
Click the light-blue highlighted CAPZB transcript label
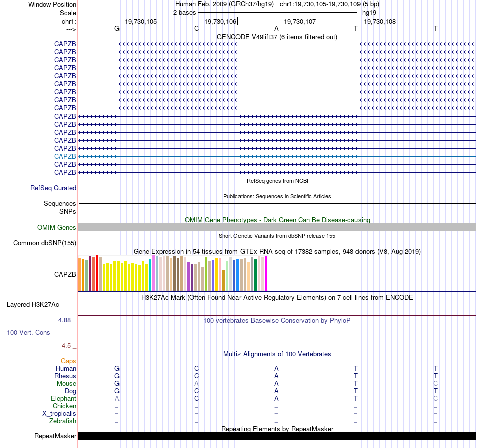65,156
